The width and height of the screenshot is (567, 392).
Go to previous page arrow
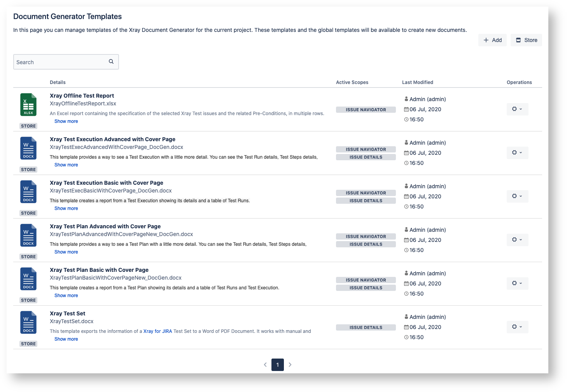tap(265, 365)
